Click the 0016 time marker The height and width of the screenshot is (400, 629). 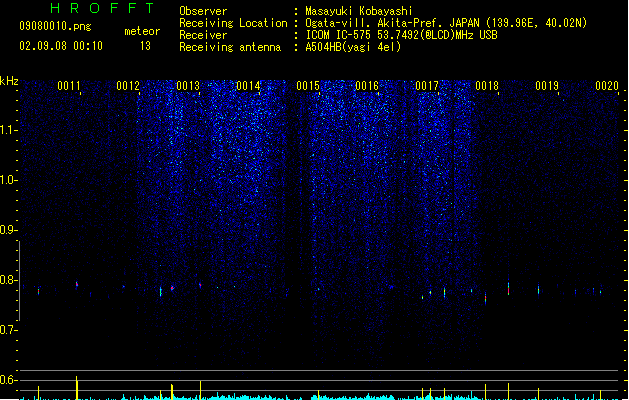coord(367,86)
